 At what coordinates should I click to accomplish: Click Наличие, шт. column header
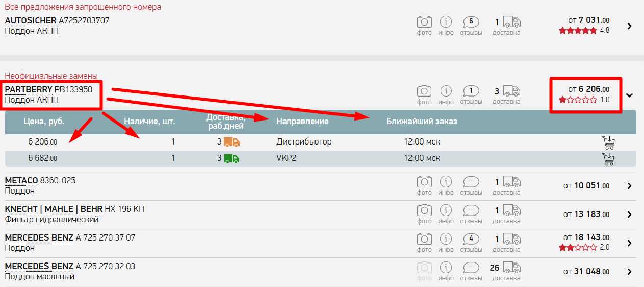pos(149,122)
